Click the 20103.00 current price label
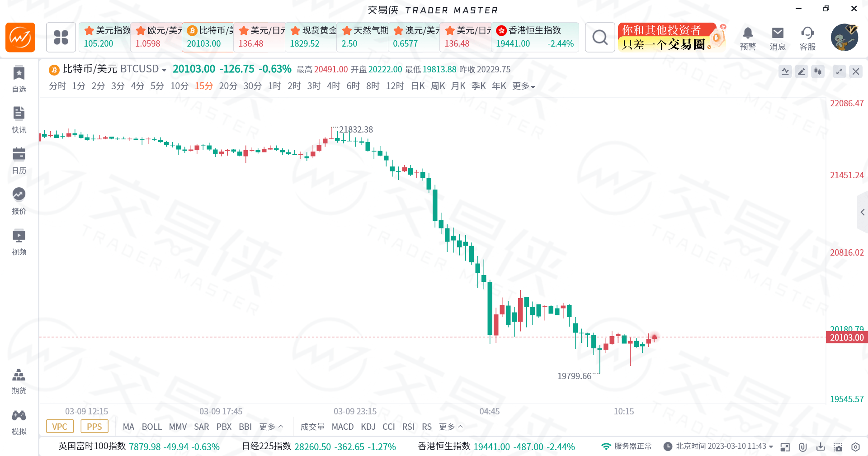 click(x=847, y=337)
